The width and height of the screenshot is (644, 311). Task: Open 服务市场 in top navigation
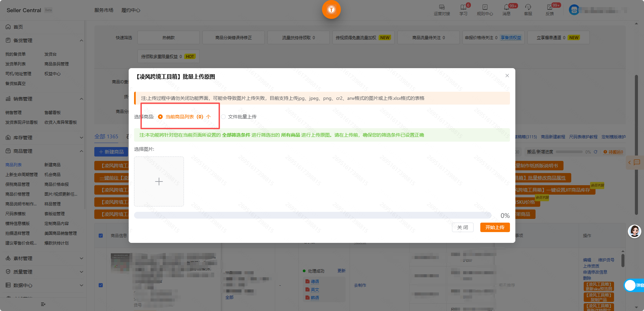(104, 10)
